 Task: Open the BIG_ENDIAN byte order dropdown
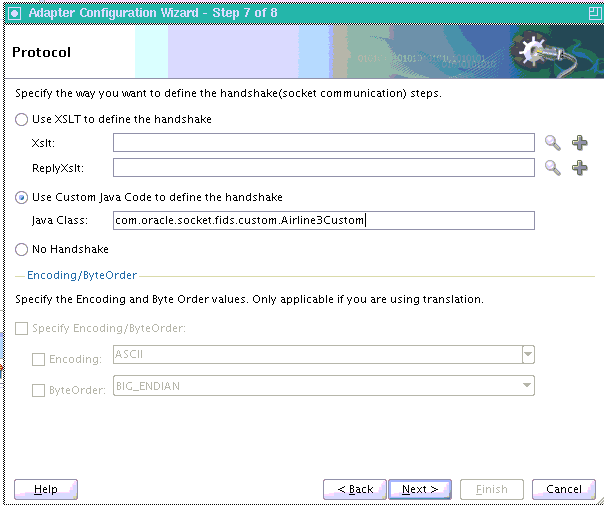527,386
